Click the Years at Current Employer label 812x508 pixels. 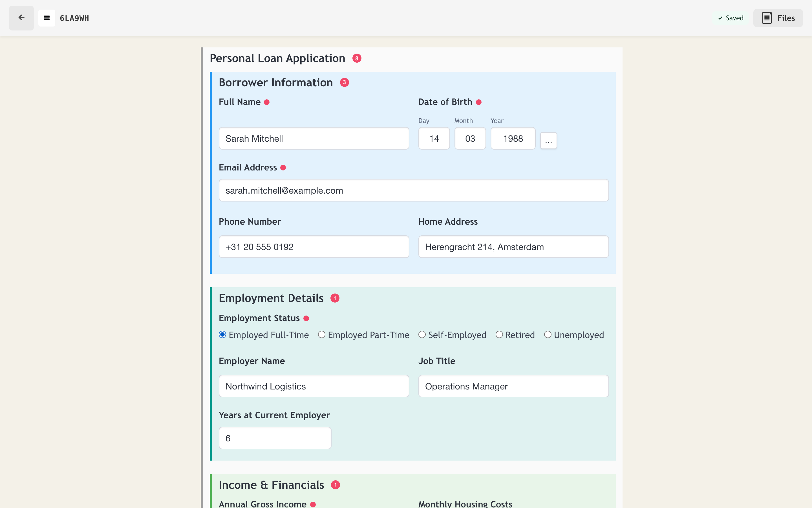click(274, 415)
